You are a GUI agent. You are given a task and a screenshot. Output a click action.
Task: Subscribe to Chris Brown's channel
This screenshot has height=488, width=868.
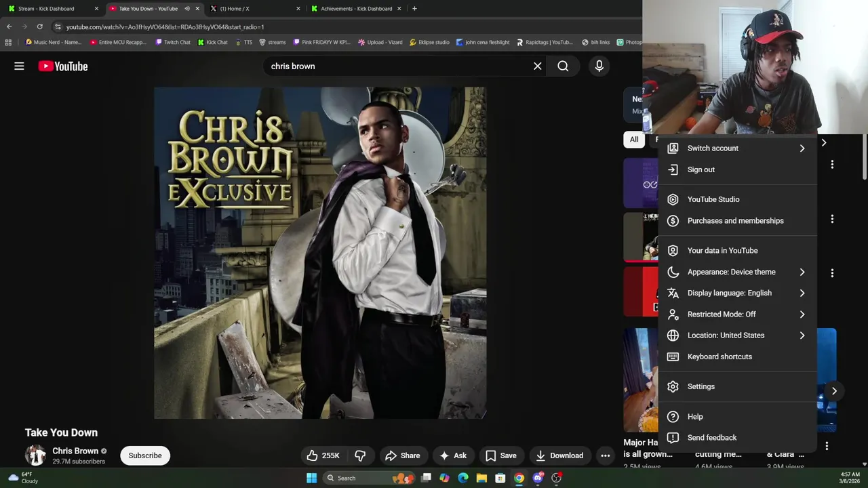coord(145,455)
